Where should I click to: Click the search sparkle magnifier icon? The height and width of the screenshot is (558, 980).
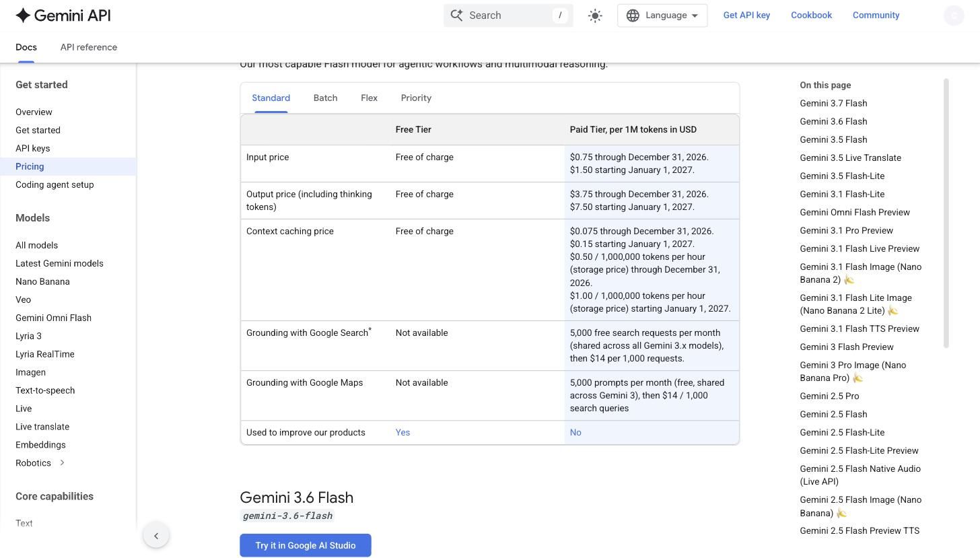click(456, 15)
